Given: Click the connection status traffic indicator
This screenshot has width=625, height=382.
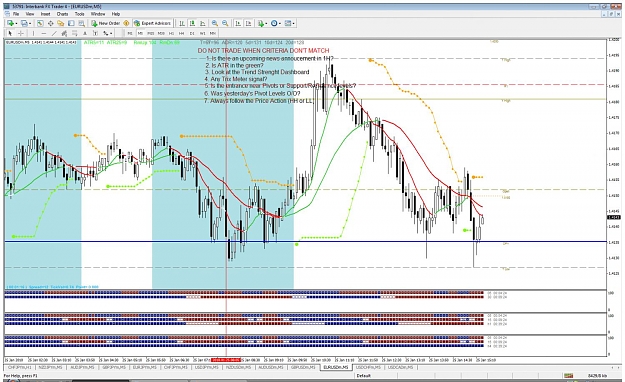Looking at the screenshot, I should tap(568, 376).
